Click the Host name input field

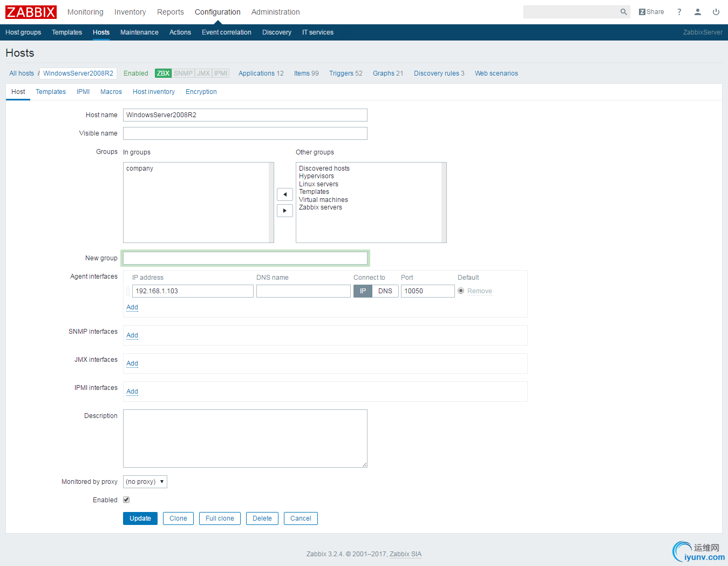tap(245, 115)
